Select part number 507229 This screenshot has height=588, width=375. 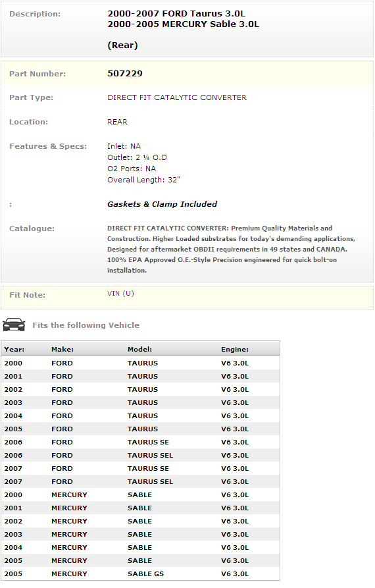point(125,74)
